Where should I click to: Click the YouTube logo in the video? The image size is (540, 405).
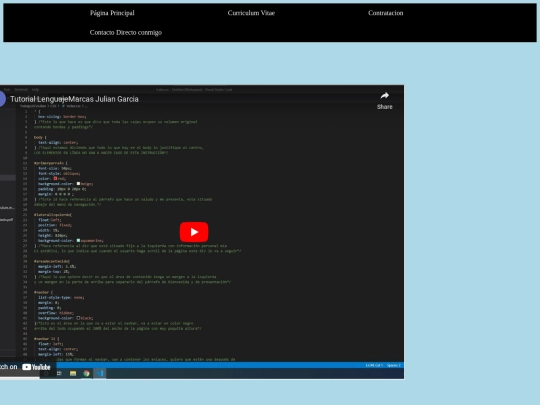[37, 367]
